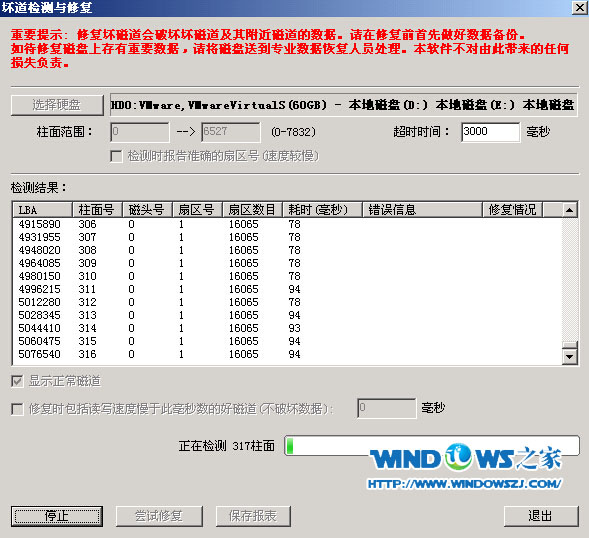Viewport: 589px width, 538px height.
Task: Toggle 检测时报告准确的扇区号 checkbox
Action: pos(116,156)
